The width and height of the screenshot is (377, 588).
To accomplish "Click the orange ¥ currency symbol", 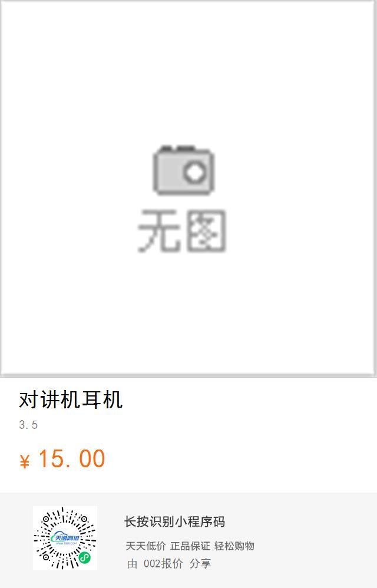I will 24,462.
